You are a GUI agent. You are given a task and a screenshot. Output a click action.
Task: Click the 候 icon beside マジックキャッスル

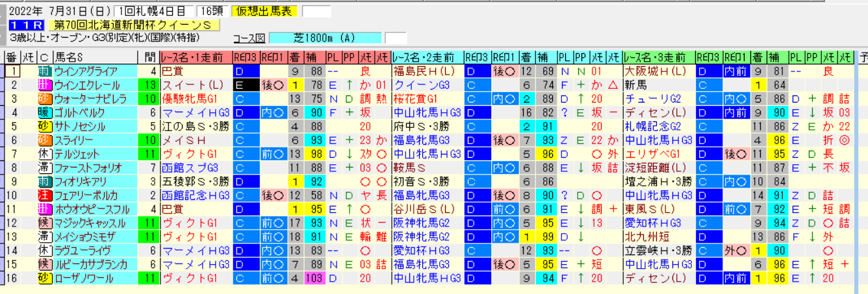(45, 223)
